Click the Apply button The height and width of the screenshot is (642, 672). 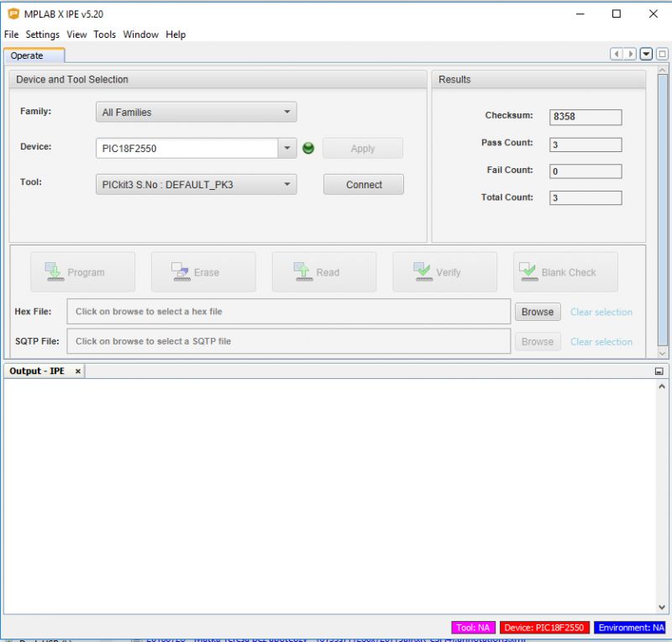363,149
